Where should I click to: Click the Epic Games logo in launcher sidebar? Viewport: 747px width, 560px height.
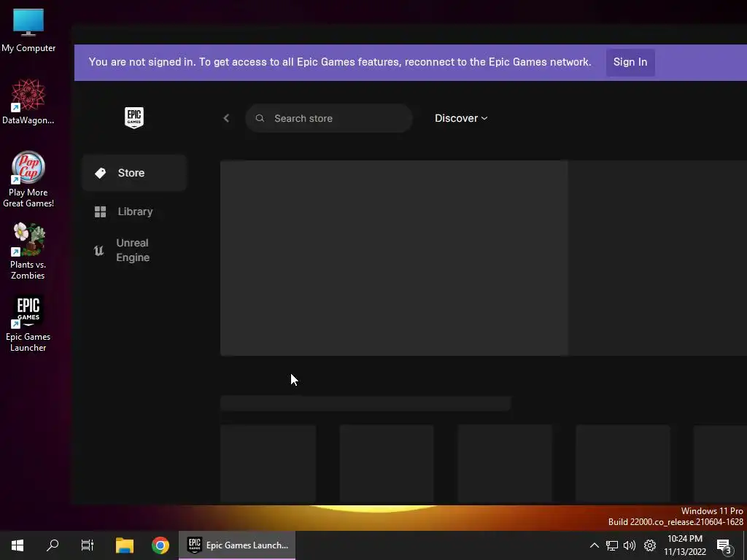(134, 117)
